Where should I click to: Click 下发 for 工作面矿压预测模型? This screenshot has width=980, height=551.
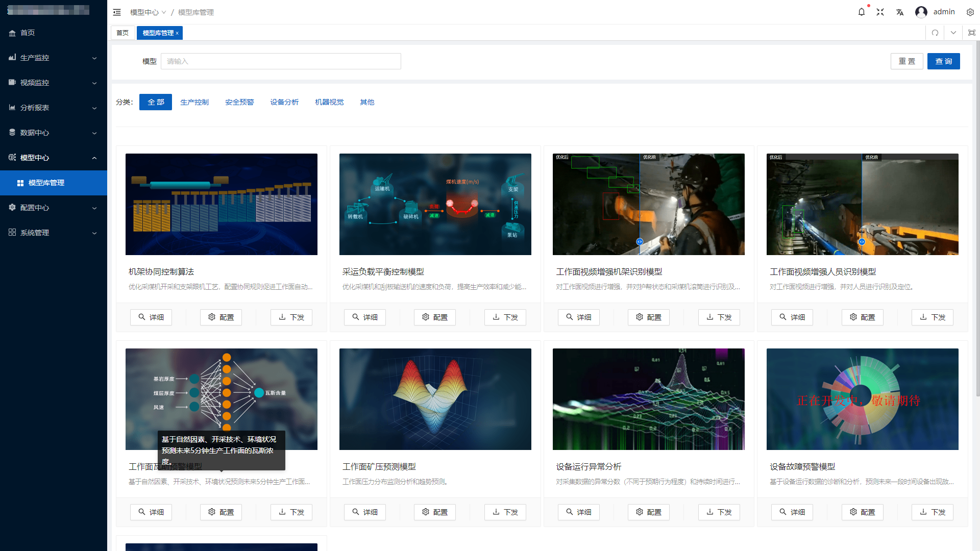pos(505,512)
